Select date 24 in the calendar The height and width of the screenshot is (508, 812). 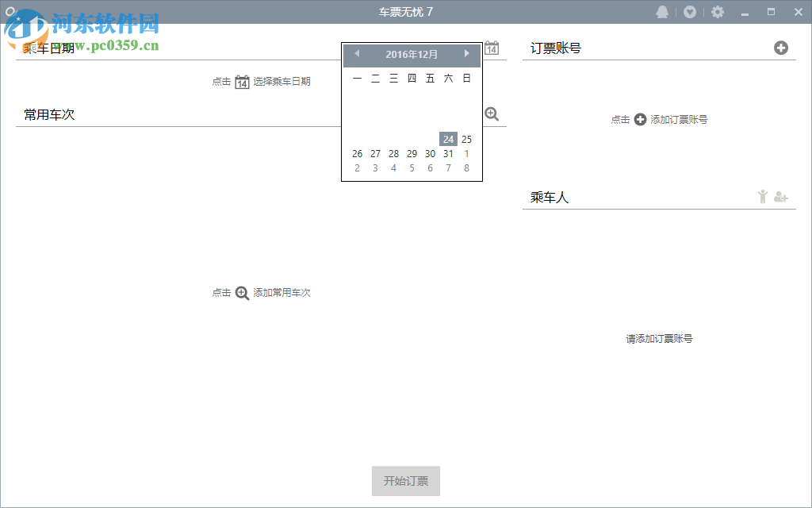pos(448,139)
